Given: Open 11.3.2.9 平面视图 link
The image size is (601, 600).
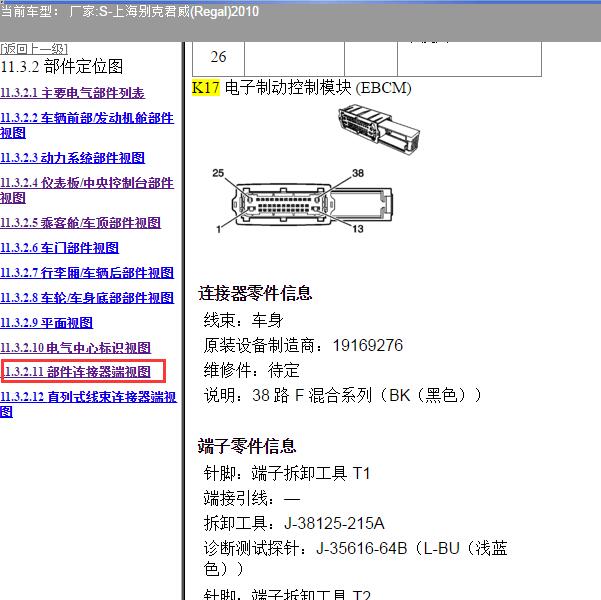Looking at the screenshot, I should [x=46, y=323].
